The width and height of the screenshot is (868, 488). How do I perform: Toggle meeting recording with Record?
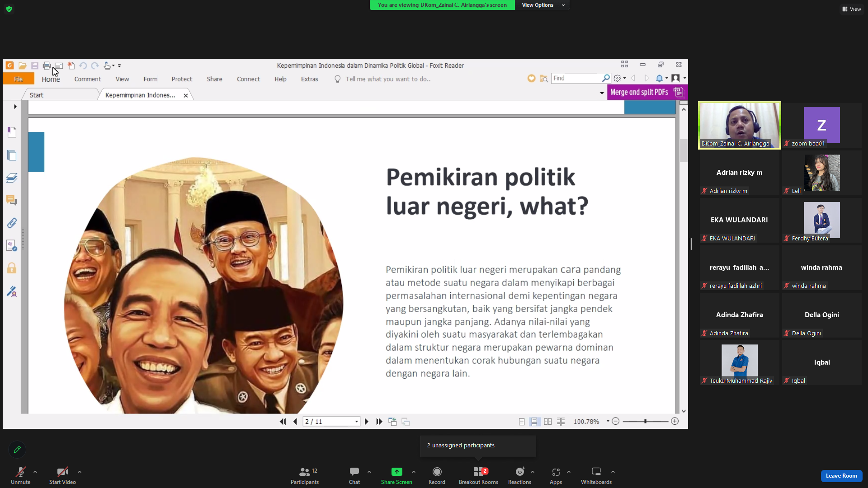coord(437,475)
